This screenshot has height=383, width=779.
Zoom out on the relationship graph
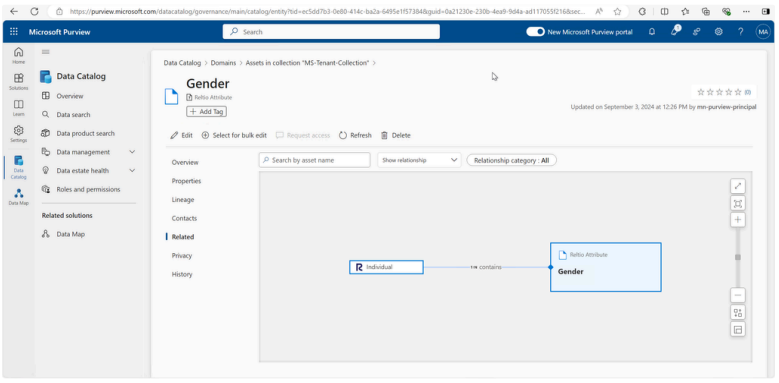(x=738, y=296)
